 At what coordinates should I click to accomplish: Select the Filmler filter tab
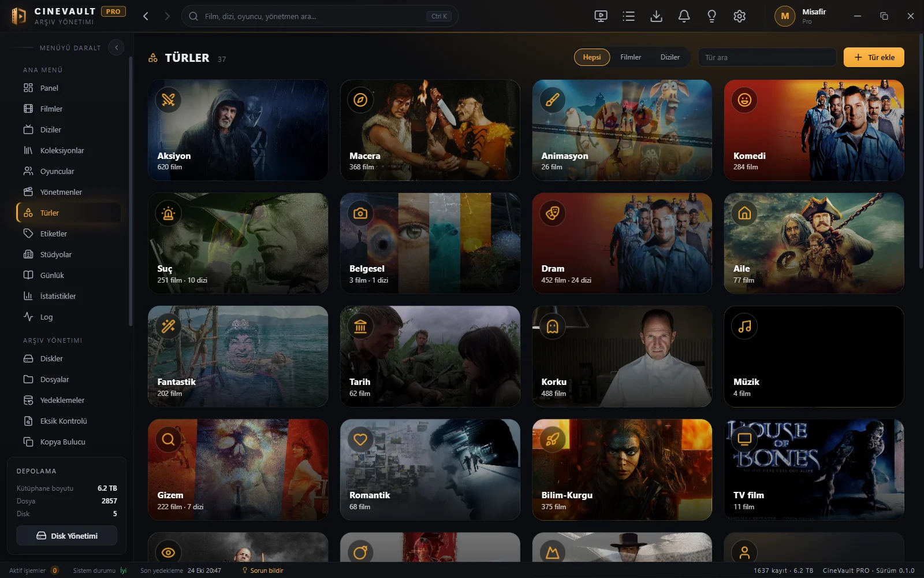631,57
